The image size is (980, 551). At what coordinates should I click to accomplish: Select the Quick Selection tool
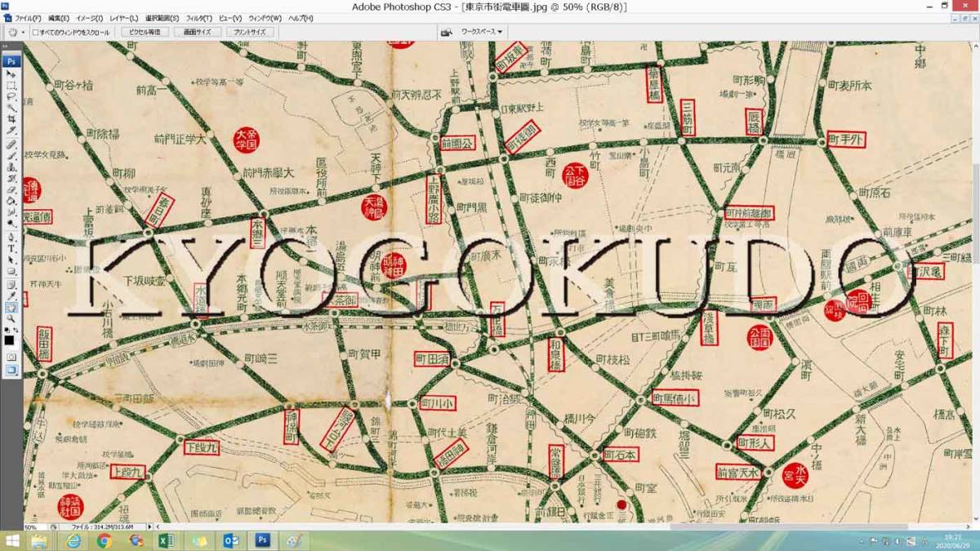[11, 108]
